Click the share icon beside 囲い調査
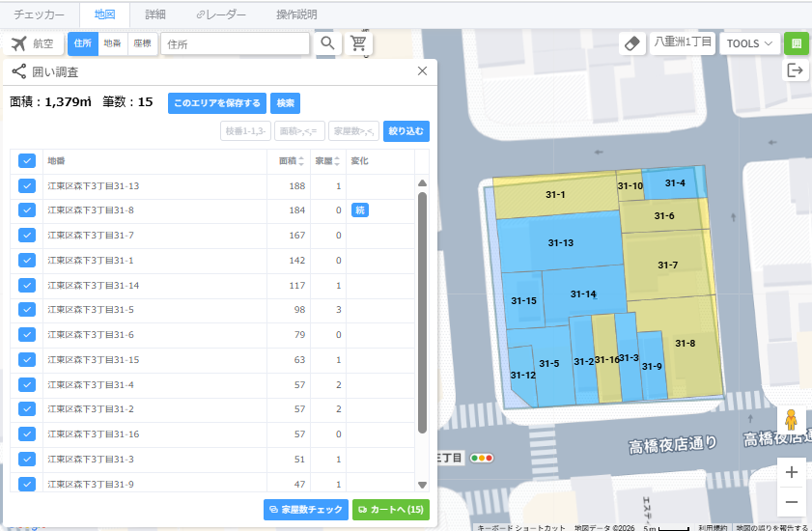812x531 pixels. (x=19, y=71)
